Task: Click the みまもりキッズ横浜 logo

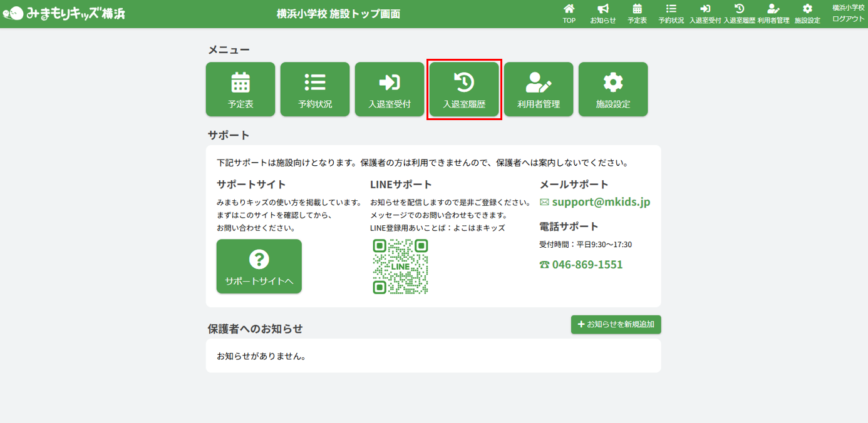Action: [x=64, y=13]
